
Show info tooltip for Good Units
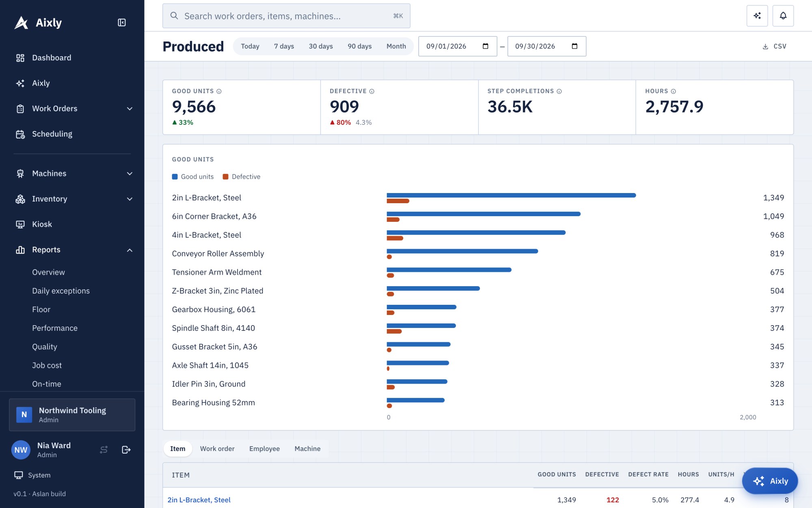tap(219, 91)
